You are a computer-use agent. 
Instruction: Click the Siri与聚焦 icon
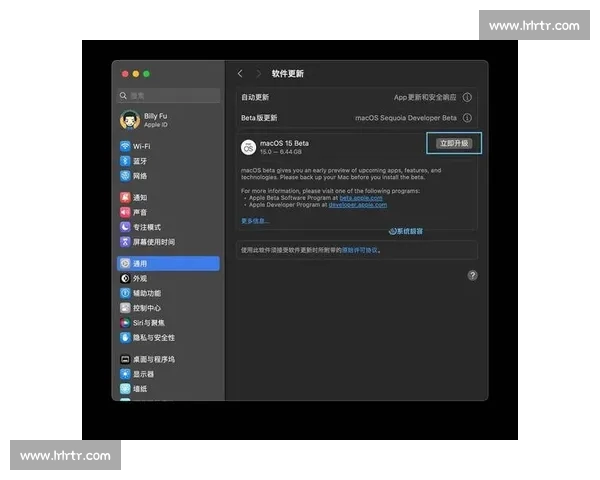(125, 323)
